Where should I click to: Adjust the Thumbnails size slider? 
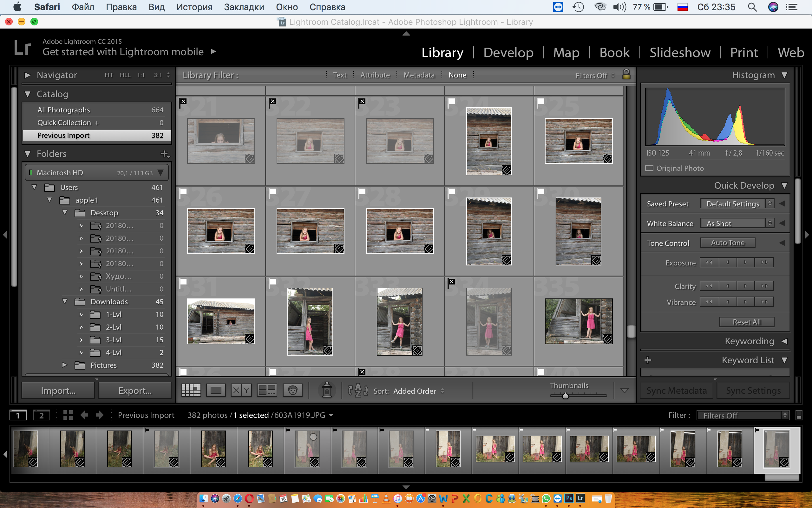565,396
